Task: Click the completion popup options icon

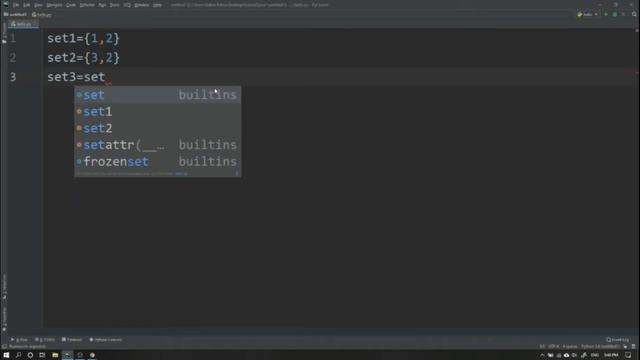Action: click(237, 173)
